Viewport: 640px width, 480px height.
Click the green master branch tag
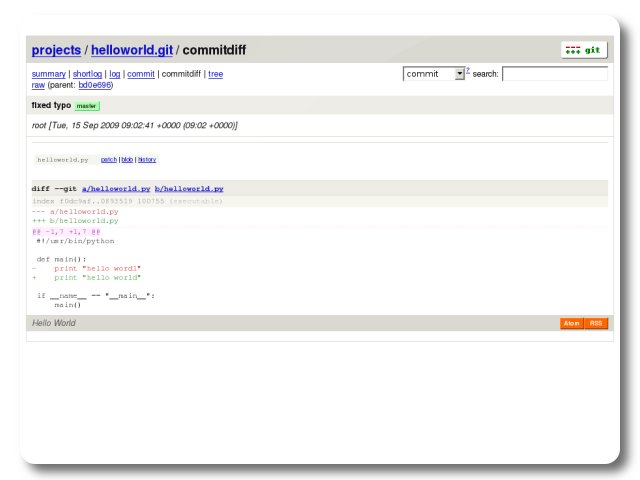[x=87, y=105]
